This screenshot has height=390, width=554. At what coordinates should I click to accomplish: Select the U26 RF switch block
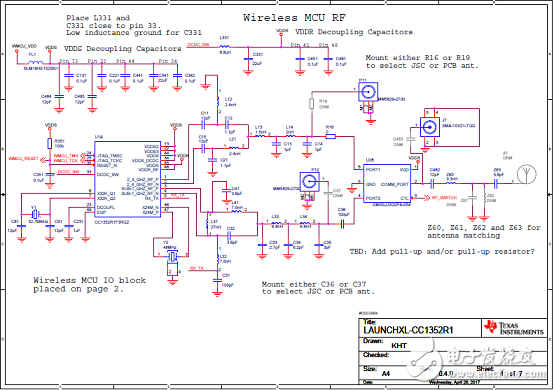[x=387, y=184]
